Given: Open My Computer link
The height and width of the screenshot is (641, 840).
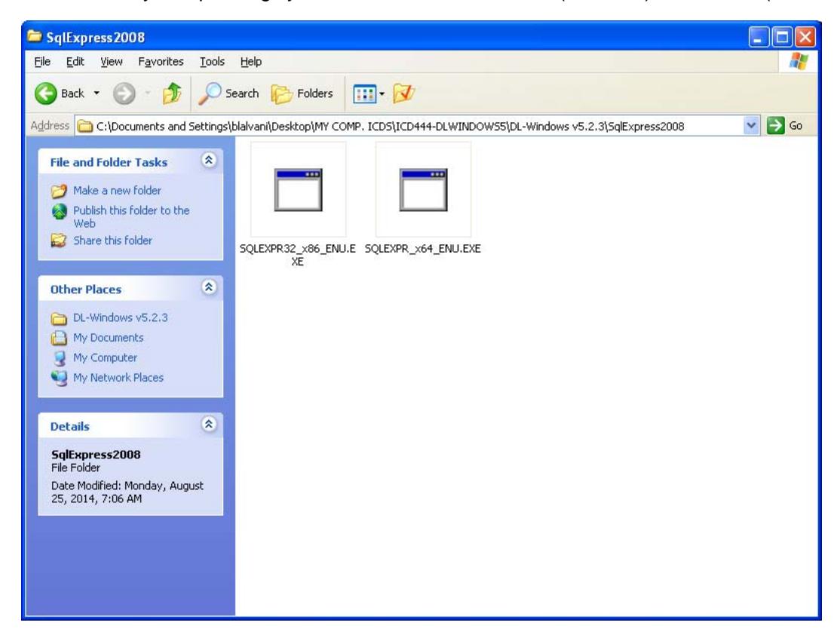Looking at the screenshot, I should point(105,357).
